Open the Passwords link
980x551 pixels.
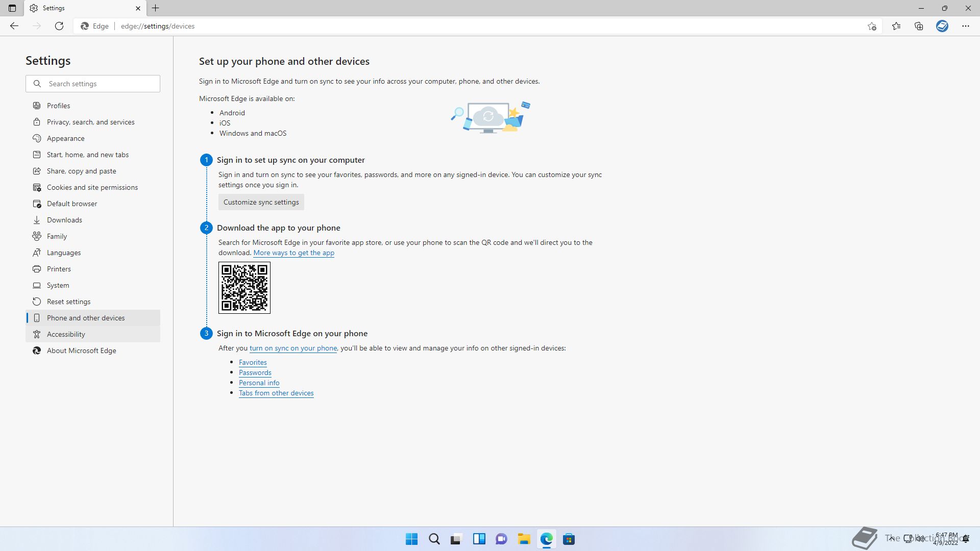(x=255, y=372)
